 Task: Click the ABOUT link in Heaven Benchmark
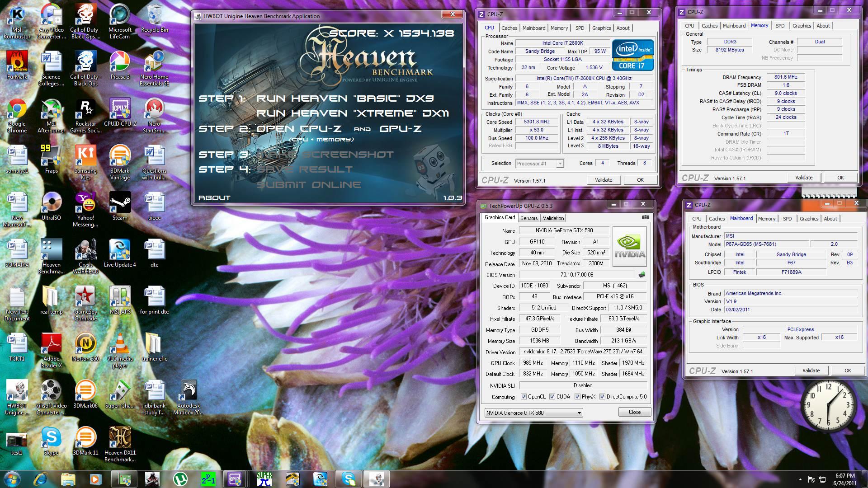(214, 198)
